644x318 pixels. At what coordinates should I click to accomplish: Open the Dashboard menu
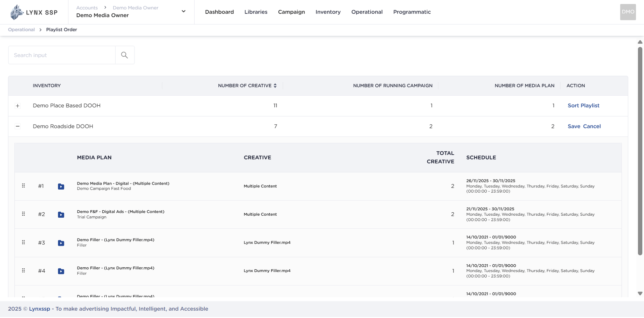coord(219,12)
